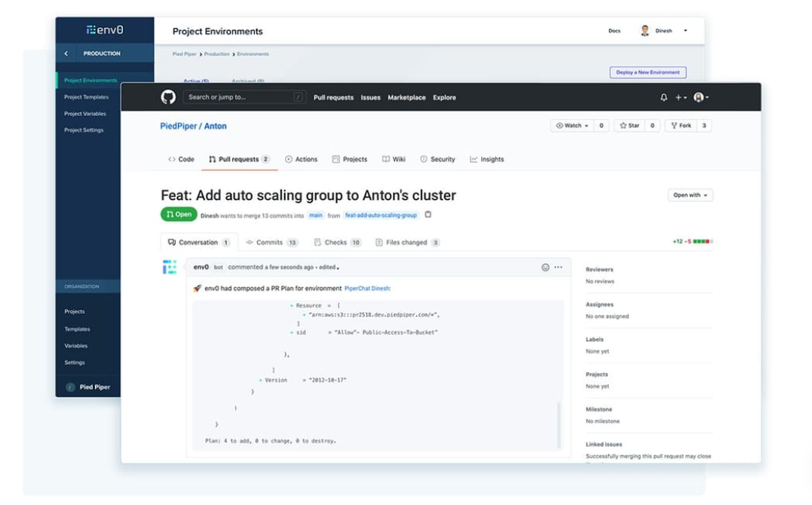Star the PiedPiper/Anton repository
This screenshot has height=505, width=812.
pyautogui.click(x=630, y=126)
